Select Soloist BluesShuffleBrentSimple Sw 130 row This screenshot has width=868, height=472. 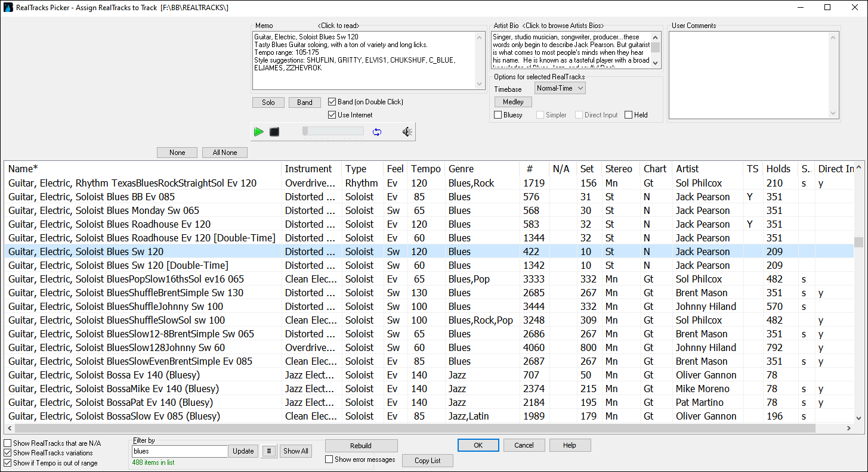click(x=428, y=293)
